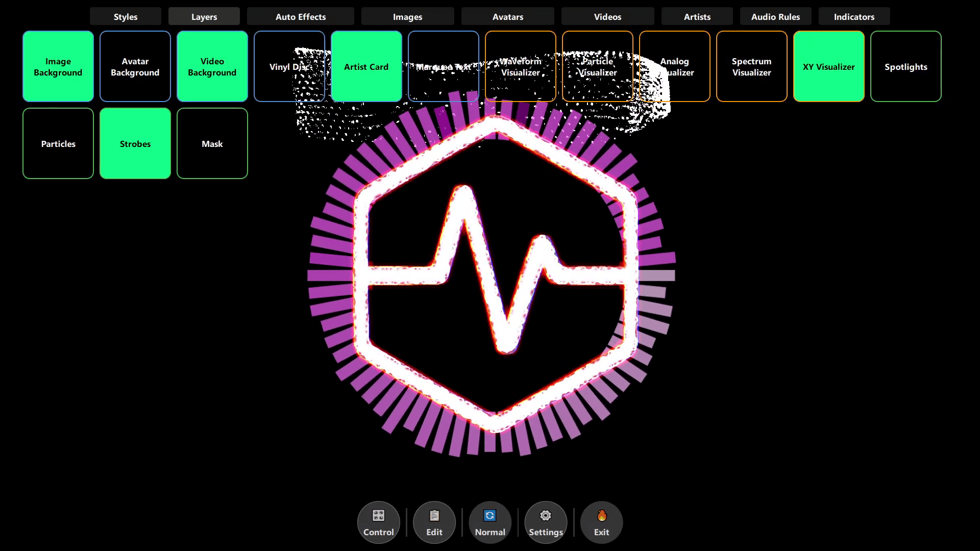Enable the Waveform Visualizer layer
Viewport: 980px width, 551px height.
pyautogui.click(x=520, y=66)
